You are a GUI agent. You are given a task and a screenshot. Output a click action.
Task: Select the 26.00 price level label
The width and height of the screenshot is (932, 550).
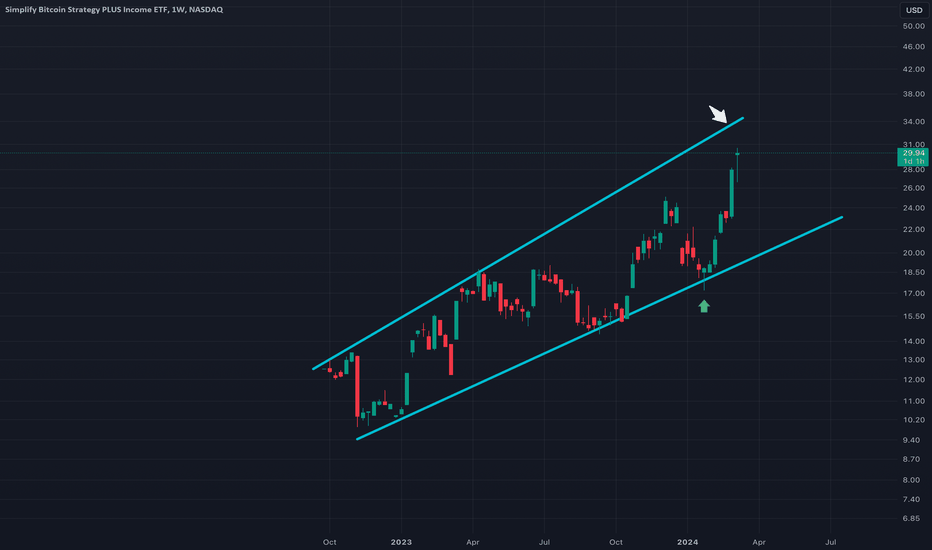pyautogui.click(x=913, y=188)
